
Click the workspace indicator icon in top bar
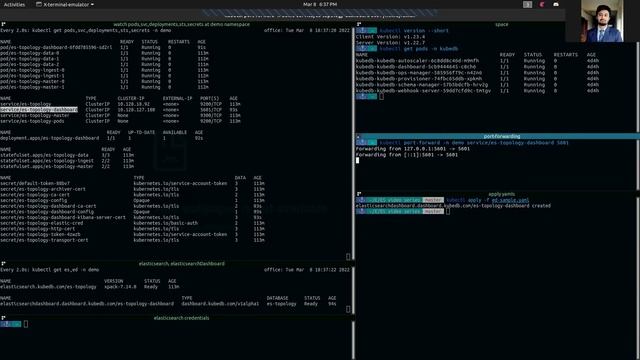[527, 4]
